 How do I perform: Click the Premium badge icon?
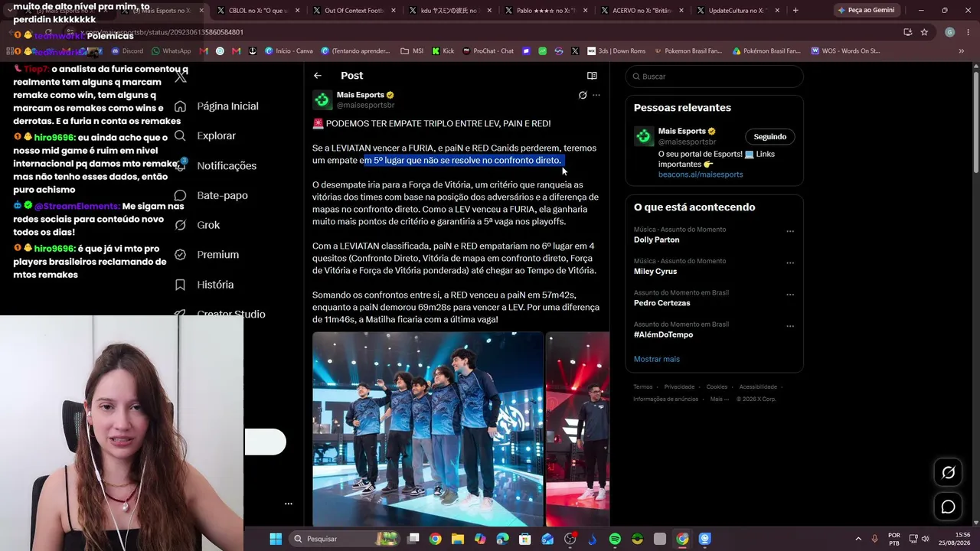coord(180,255)
